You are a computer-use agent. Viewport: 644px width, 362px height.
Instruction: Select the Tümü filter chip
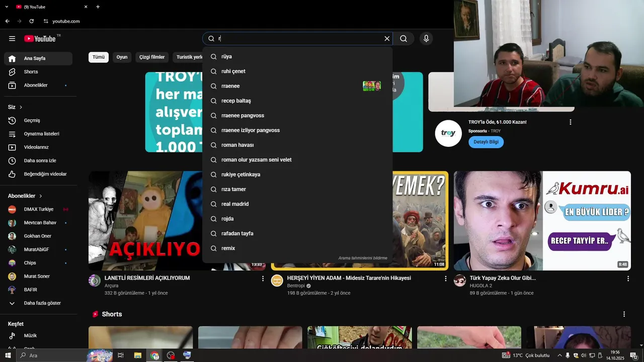(99, 57)
